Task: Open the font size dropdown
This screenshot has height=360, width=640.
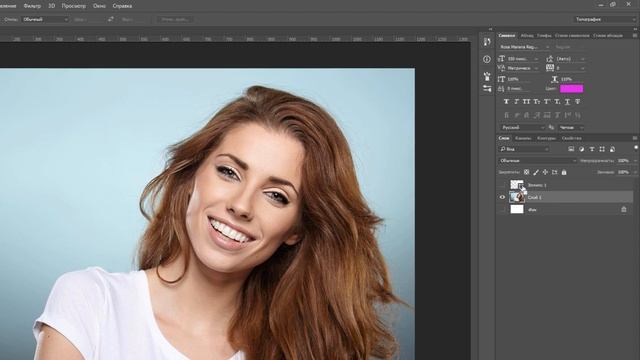Action: [522, 59]
